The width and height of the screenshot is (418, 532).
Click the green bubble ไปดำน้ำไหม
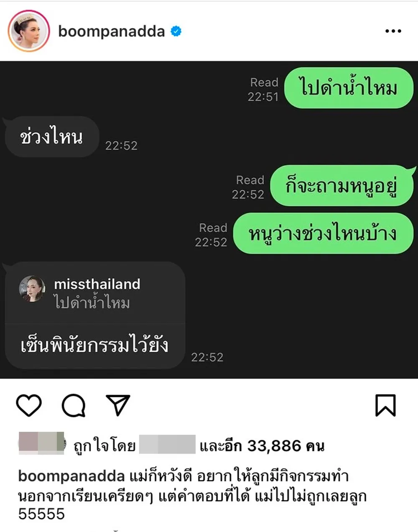[x=349, y=88]
